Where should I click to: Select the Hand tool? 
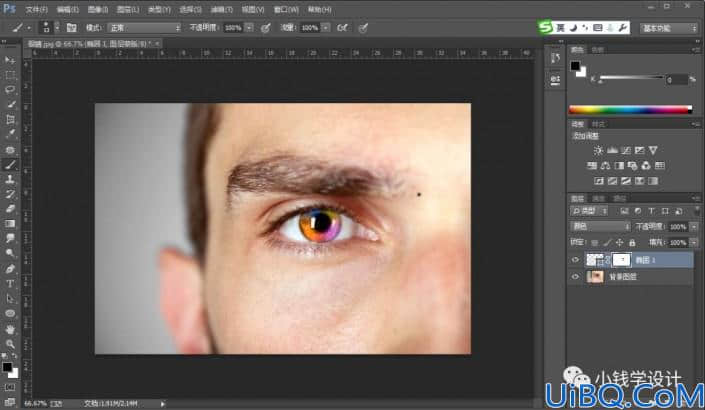pyautogui.click(x=10, y=329)
